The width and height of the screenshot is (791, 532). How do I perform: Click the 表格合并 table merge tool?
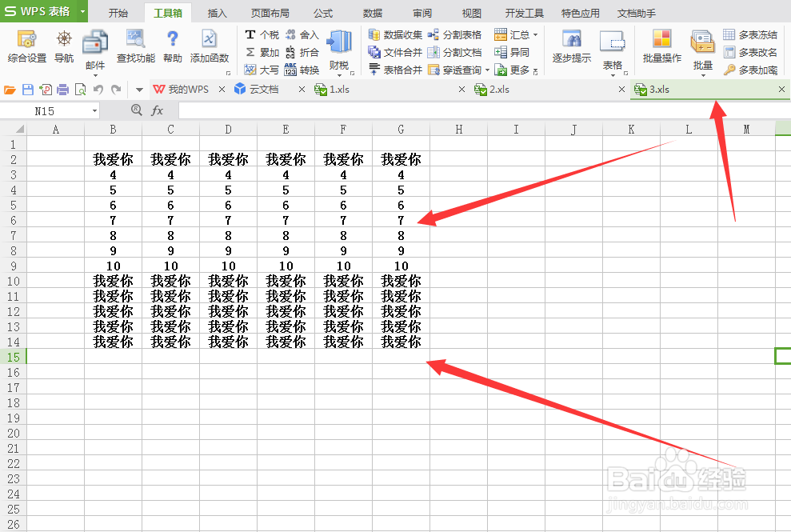[x=395, y=70]
